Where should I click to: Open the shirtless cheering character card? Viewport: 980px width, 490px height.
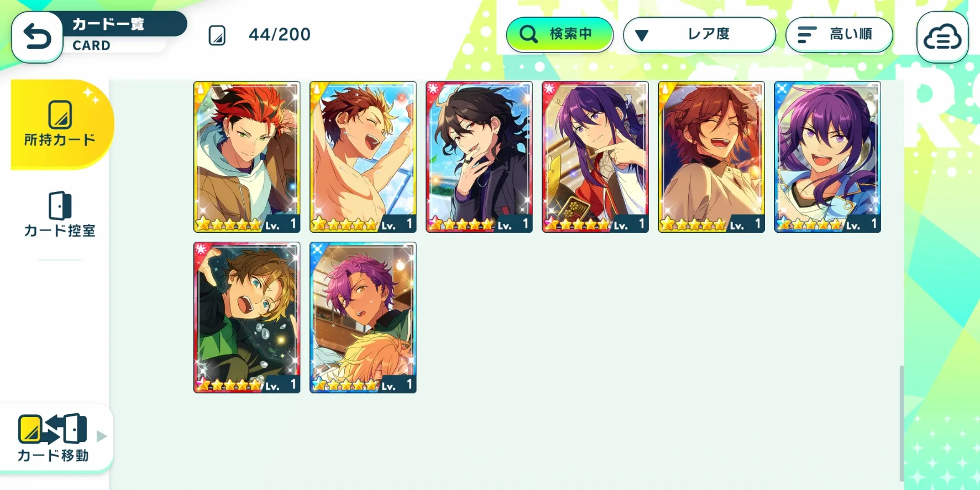(363, 157)
